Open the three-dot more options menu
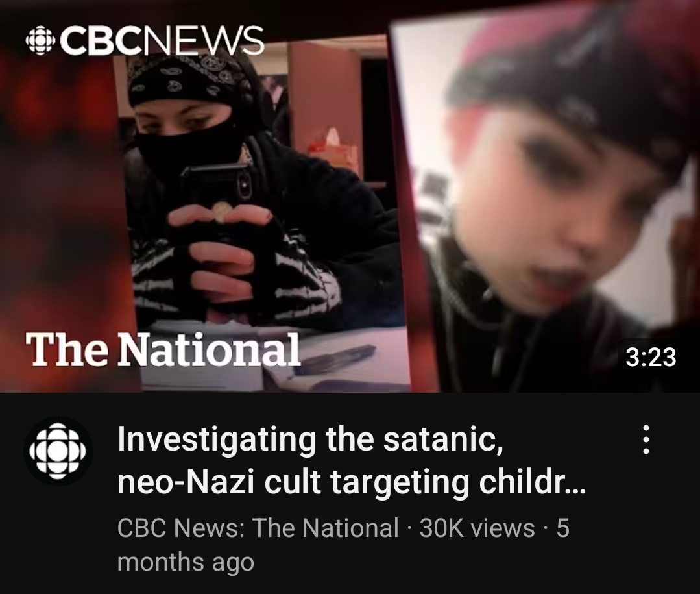The width and height of the screenshot is (700, 594). [646, 439]
